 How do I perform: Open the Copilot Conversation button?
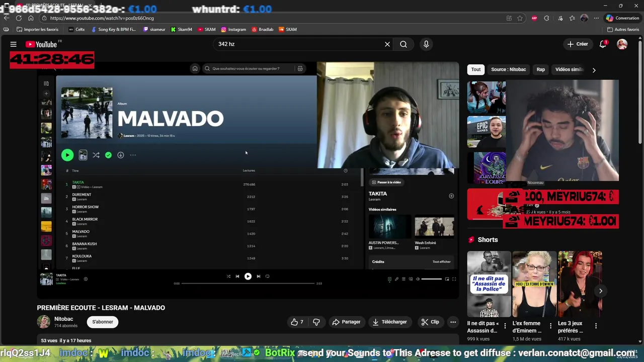tap(622, 18)
